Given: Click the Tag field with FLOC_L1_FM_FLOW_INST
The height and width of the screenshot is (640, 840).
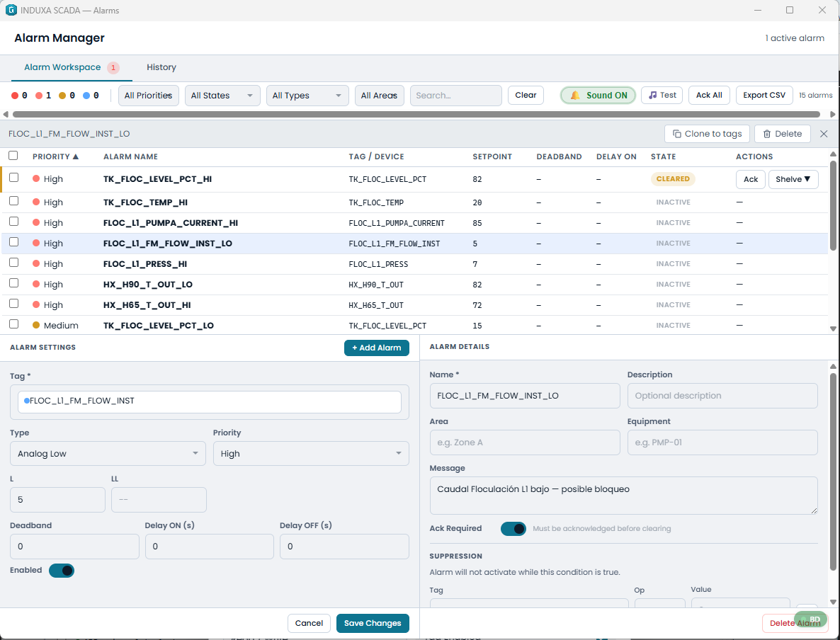Looking at the screenshot, I should coord(210,401).
